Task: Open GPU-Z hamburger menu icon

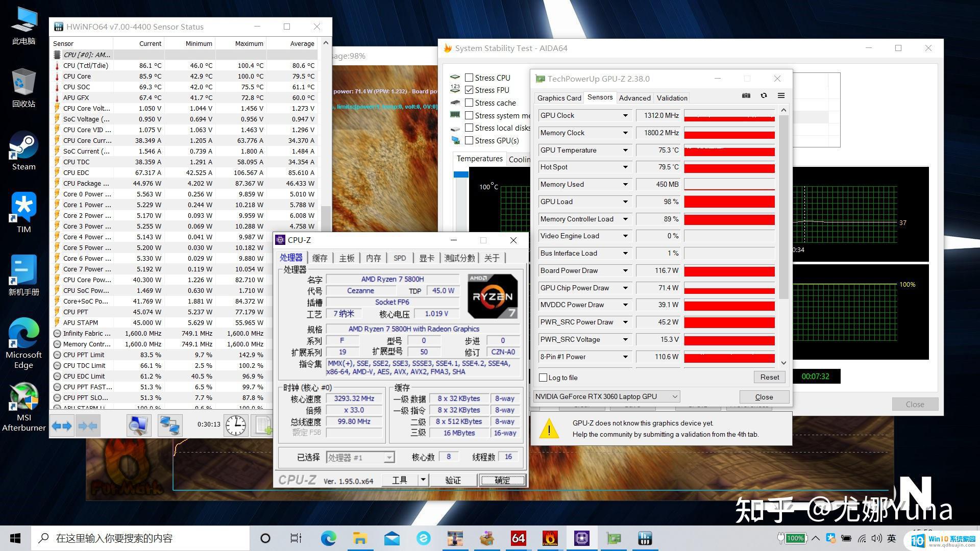Action: 781,95
